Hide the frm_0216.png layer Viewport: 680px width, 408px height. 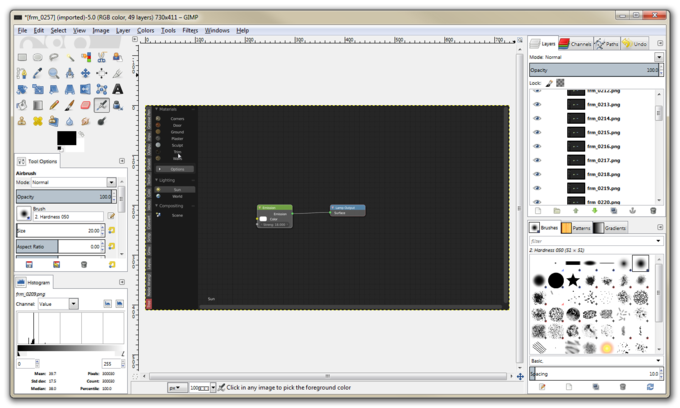(537, 146)
